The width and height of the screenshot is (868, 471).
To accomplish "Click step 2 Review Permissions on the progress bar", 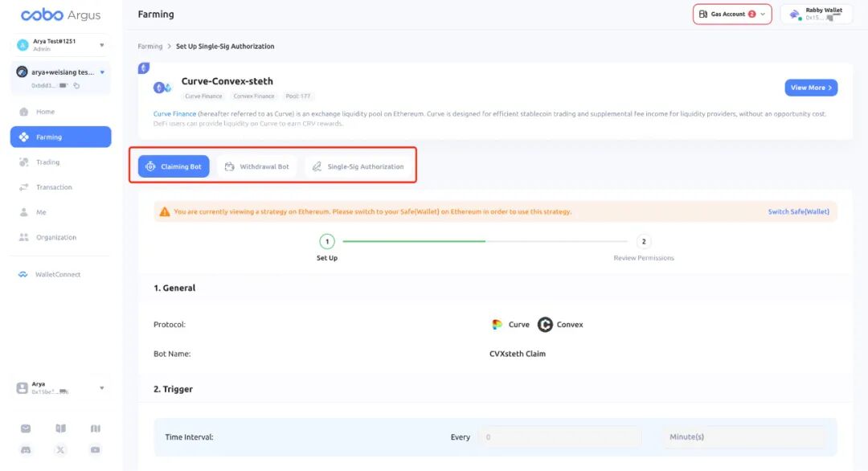I will click(x=643, y=241).
